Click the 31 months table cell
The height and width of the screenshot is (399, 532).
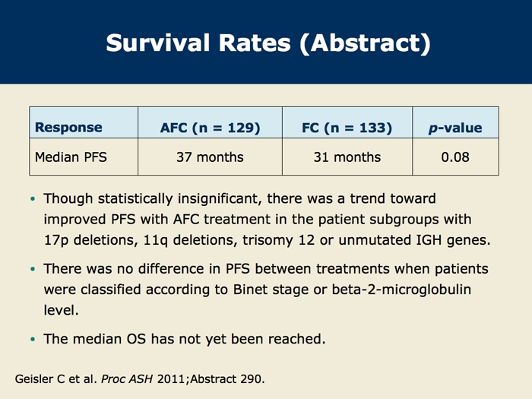(347, 157)
